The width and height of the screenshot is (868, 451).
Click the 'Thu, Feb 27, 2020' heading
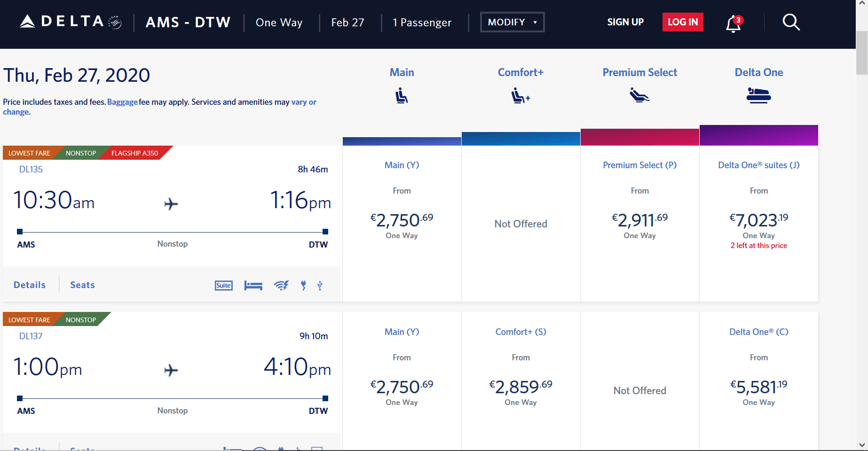click(77, 75)
